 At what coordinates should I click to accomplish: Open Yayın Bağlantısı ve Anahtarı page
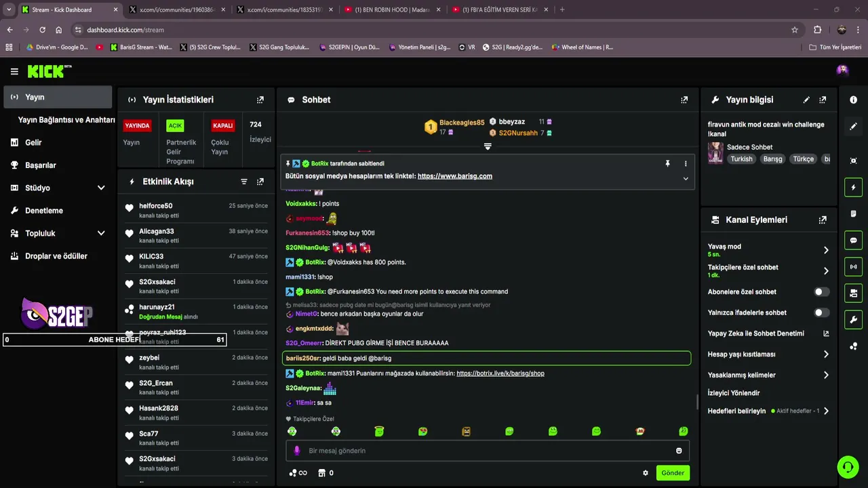66,120
